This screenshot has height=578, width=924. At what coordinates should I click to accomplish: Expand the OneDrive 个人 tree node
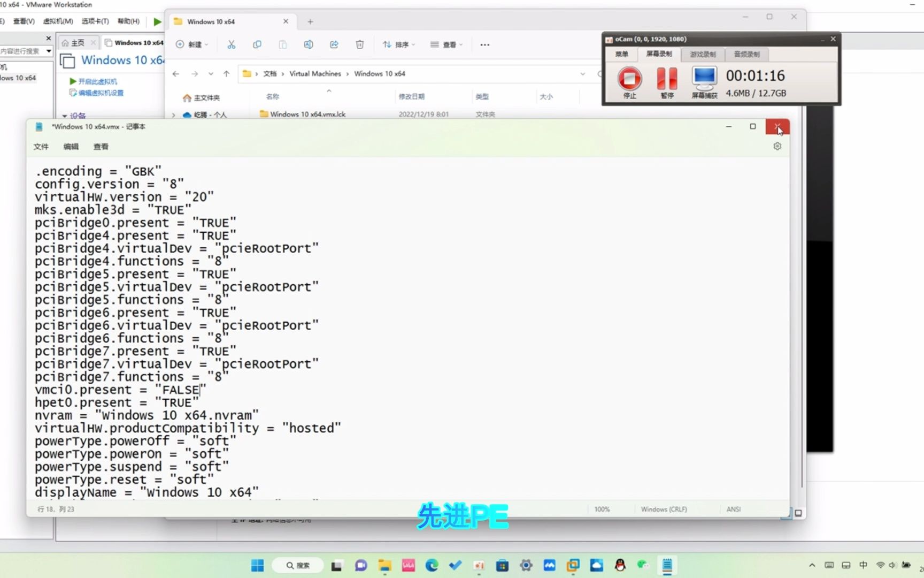pos(173,115)
